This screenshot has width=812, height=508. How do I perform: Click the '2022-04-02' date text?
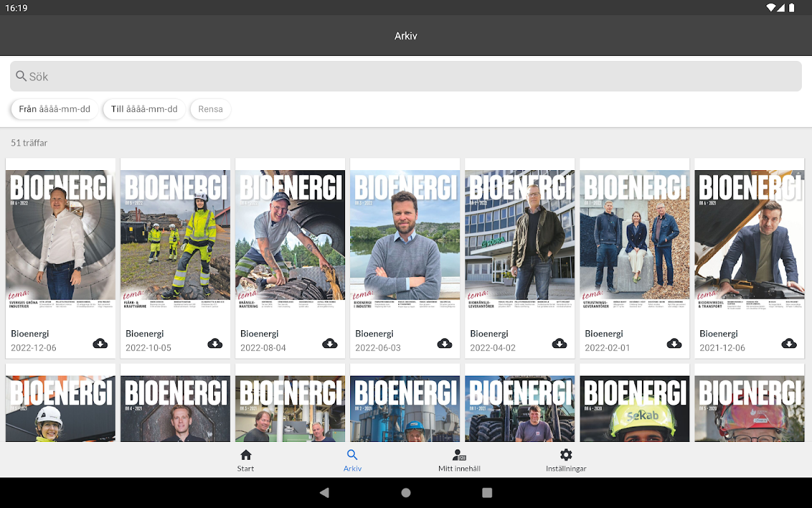tap(493, 348)
